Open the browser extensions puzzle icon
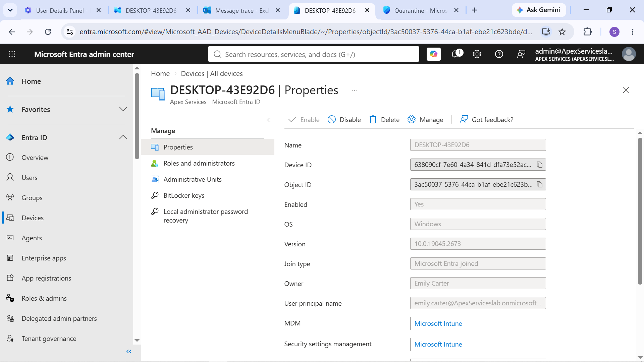Viewport: 644px width, 362px height. tap(588, 32)
